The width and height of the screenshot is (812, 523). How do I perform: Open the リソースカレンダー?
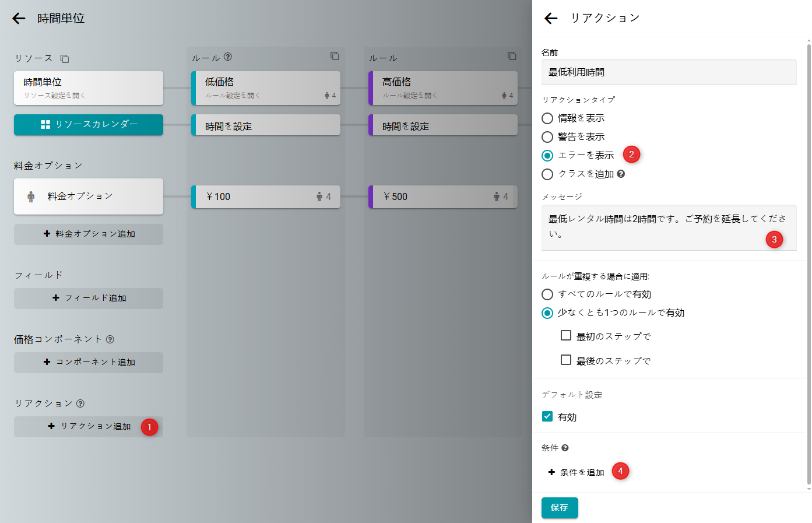(89, 125)
